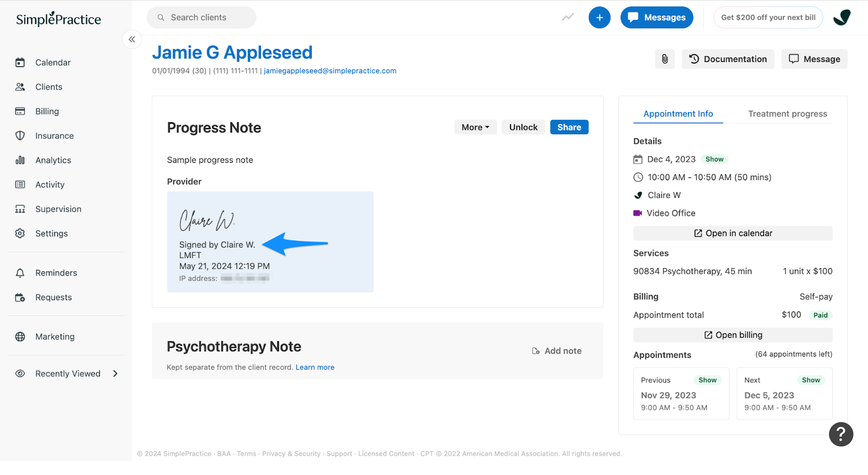
Task: Switch to the Appointment Info tab
Action: click(678, 113)
